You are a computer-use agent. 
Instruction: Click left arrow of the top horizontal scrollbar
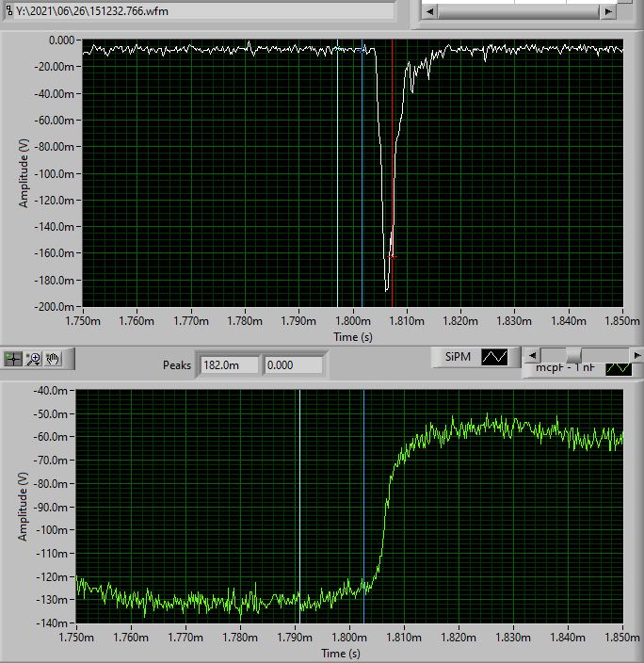[429, 11]
